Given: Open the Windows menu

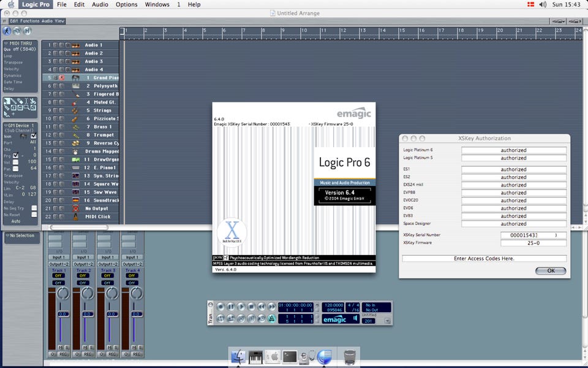Looking at the screenshot, I should (157, 4).
